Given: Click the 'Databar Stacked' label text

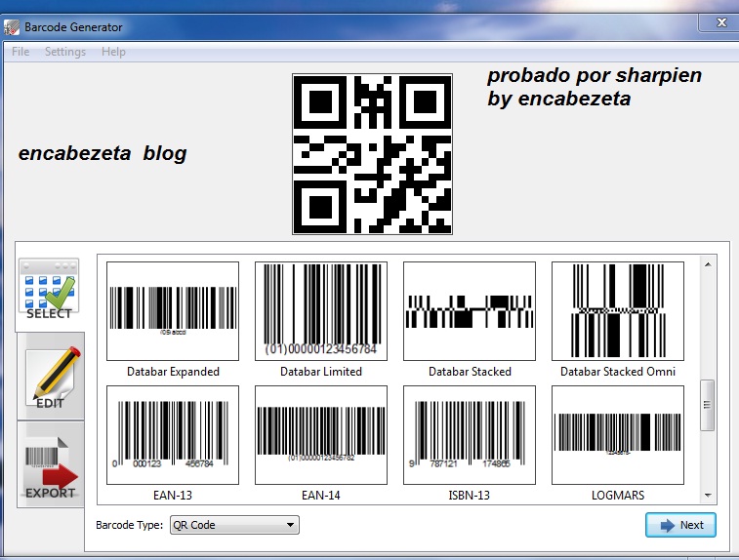Looking at the screenshot, I should (x=470, y=372).
